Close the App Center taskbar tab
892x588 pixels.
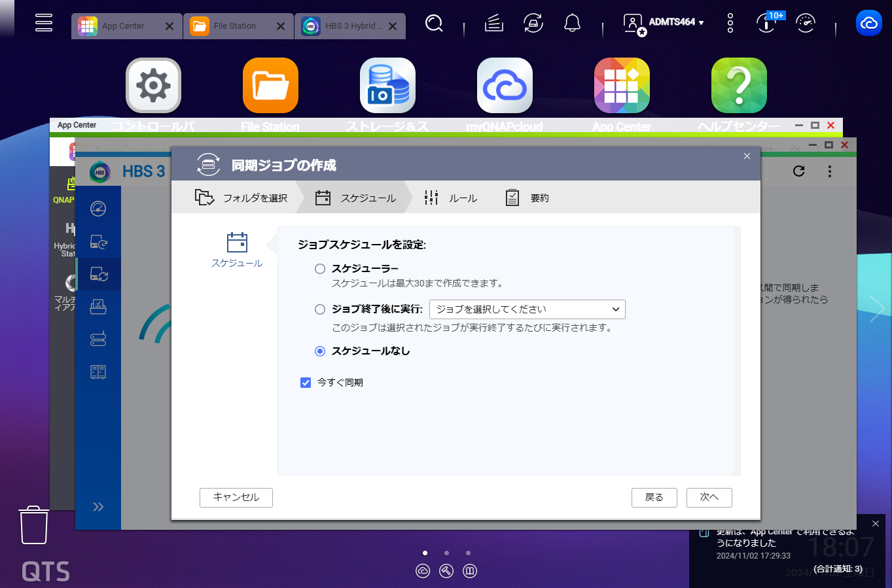[169, 26]
